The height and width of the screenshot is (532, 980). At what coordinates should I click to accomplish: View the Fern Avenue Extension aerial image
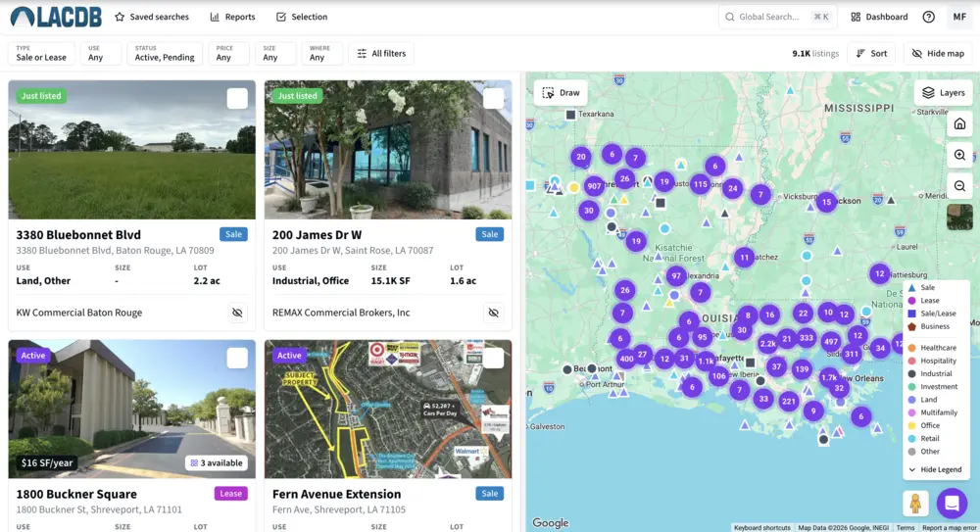(388, 409)
